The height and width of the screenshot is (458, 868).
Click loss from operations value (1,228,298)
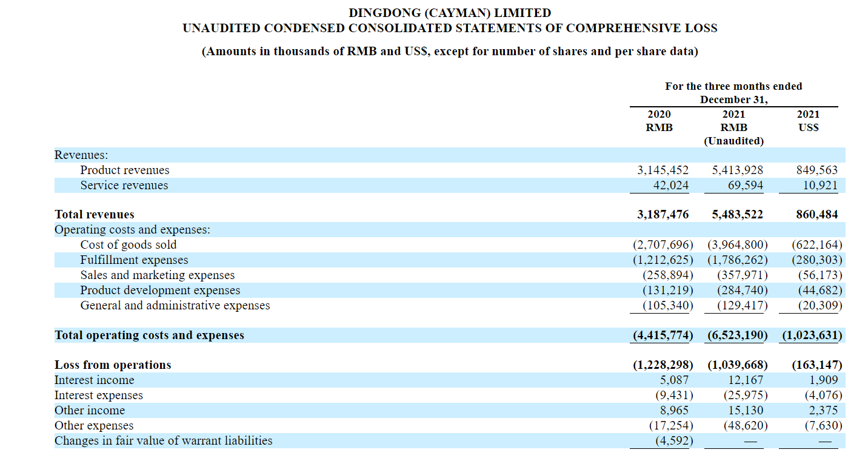[x=663, y=365]
